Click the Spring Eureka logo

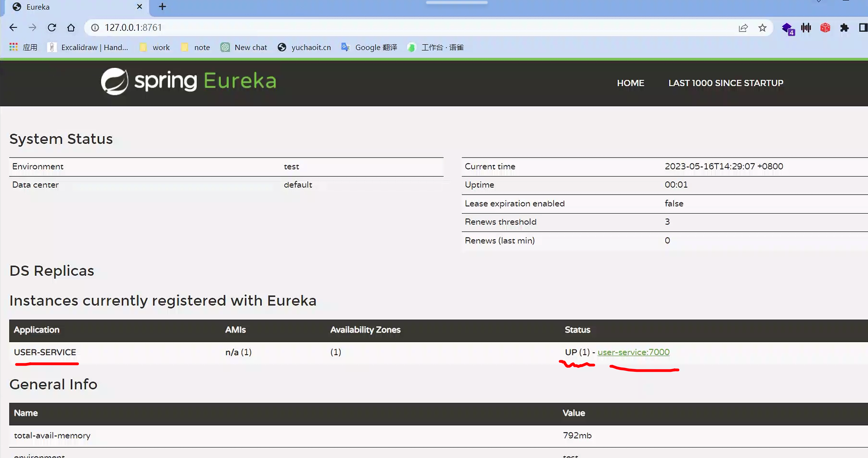coord(188,81)
